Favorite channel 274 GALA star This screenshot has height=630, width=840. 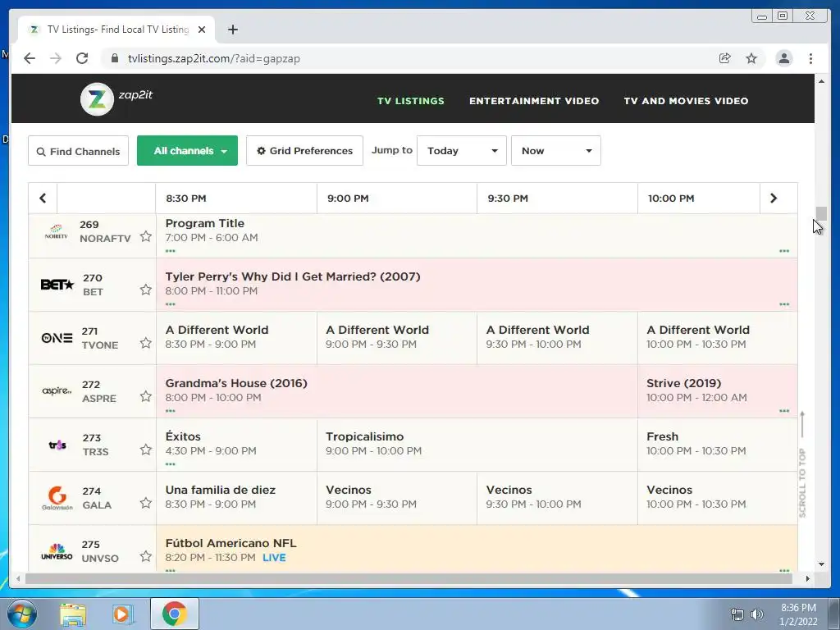point(146,503)
